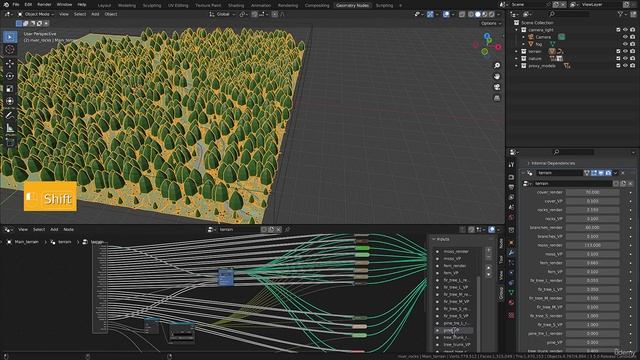Image resolution: width=640 pixels, height=360 pixels.
Task: Open the Physics properties tab icon
Action: (511, 273)
